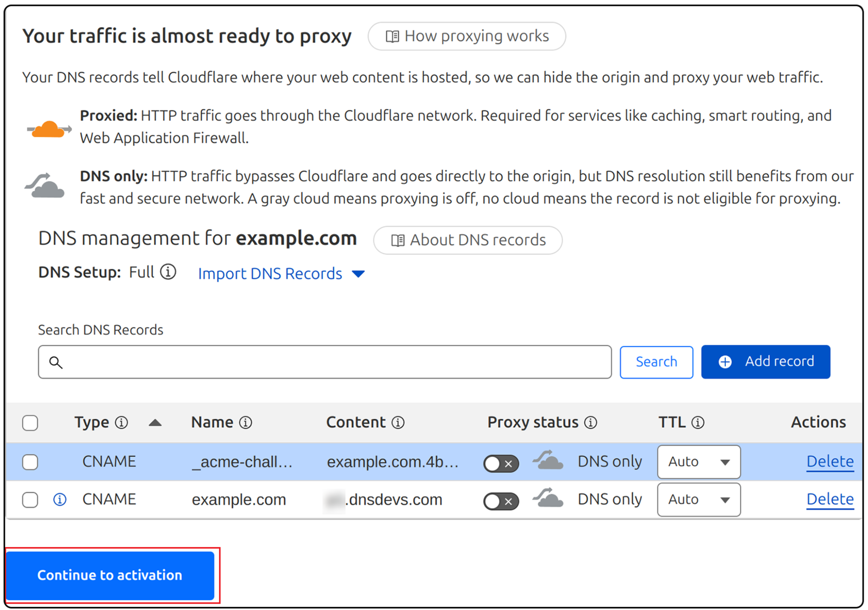Open About DNS records help
Screen dimensions: 868x610
[x=468, y=240]
